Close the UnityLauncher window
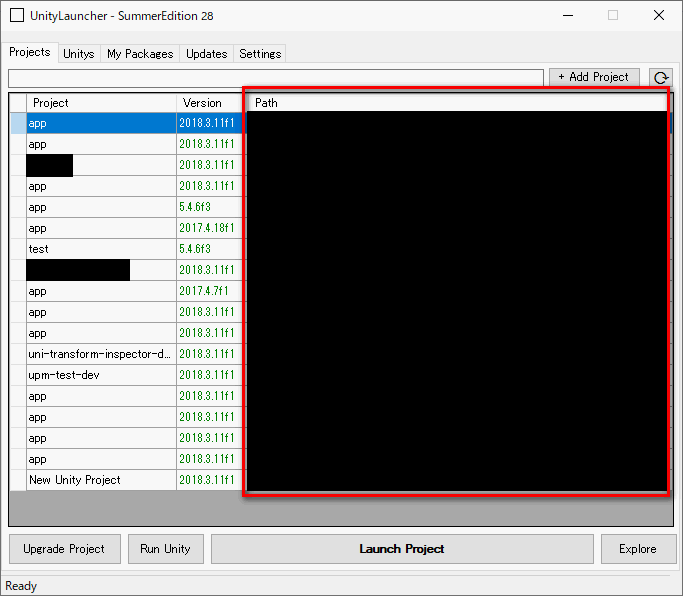This screenshot has width=683, height=596. pyautogui.click(x=659, y=15)
